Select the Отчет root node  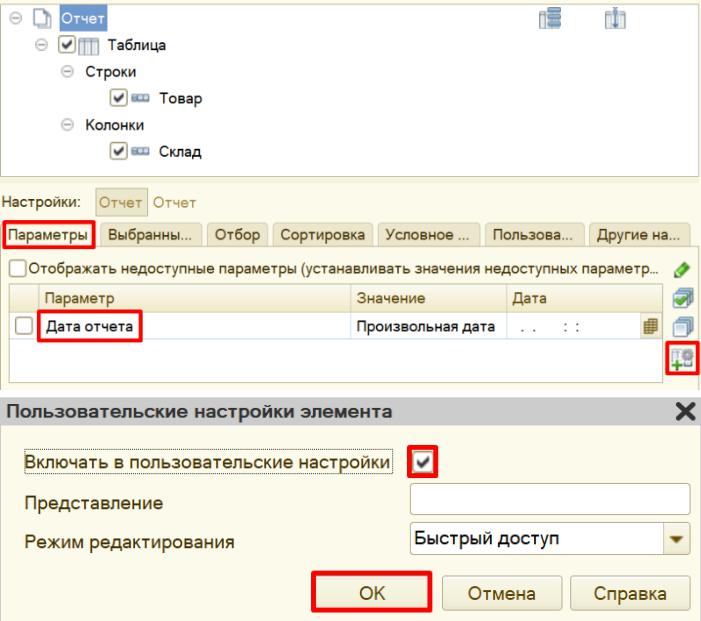pyautogui.click(x=83, y=18)
